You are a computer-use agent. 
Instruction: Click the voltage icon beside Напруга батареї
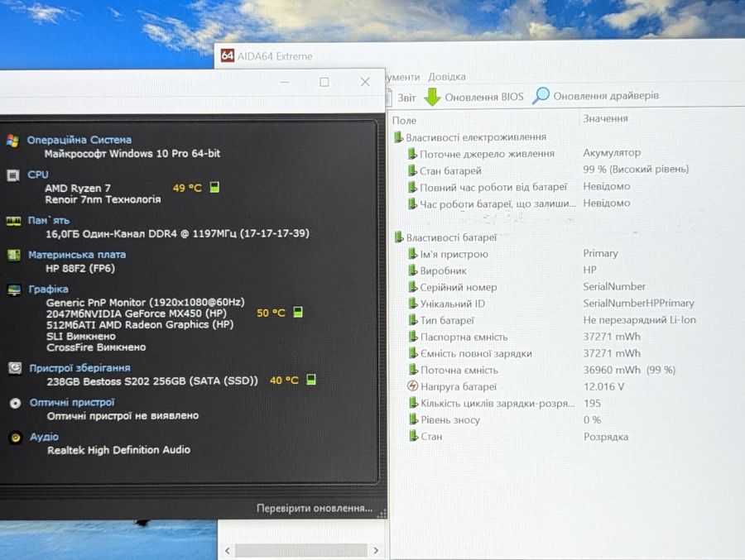coord(412,386)
